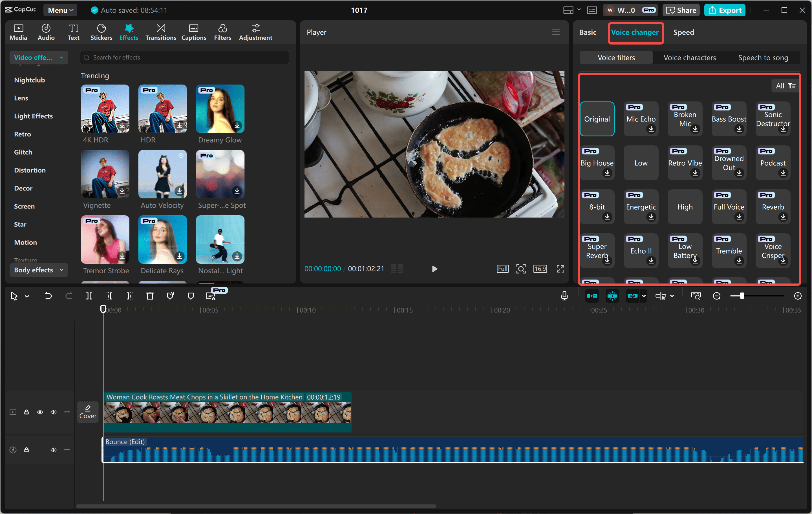The height and width of the screenshot is (514, 812).
Task: Zoom out the timeline with the magnifier icon
Action: (x=716, y=296)
